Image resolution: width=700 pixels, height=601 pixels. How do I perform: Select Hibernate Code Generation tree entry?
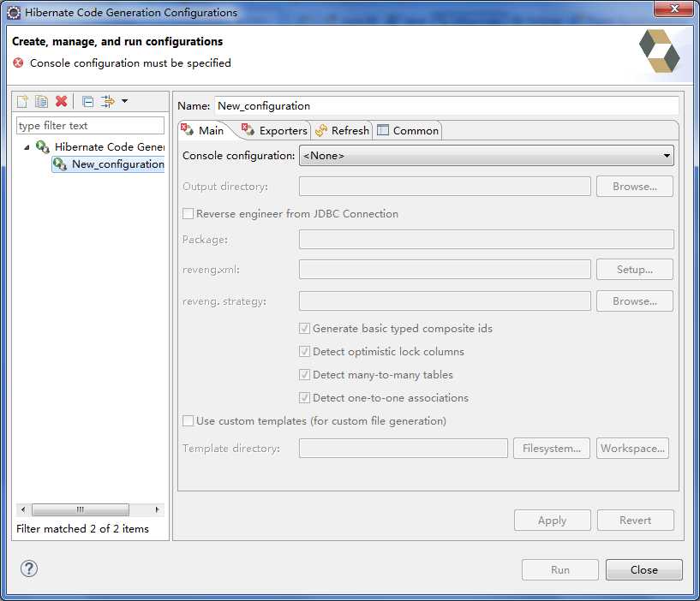tap(110, 146)
